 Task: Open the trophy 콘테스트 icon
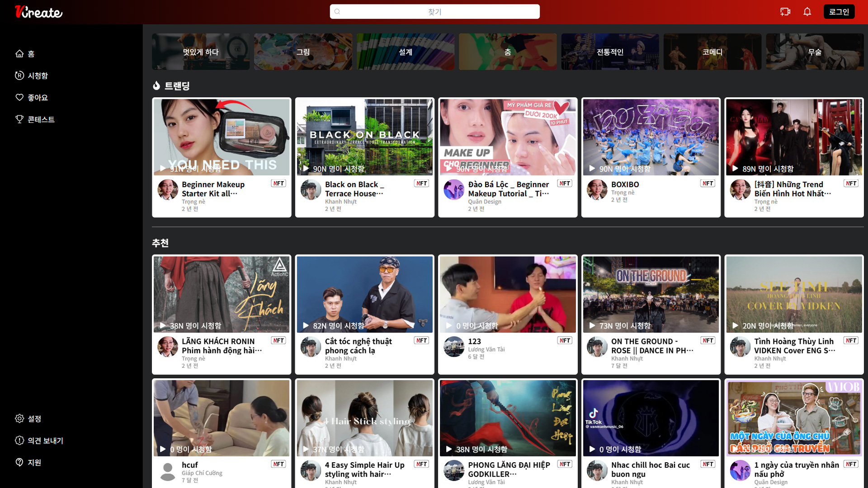coord(19,119)
